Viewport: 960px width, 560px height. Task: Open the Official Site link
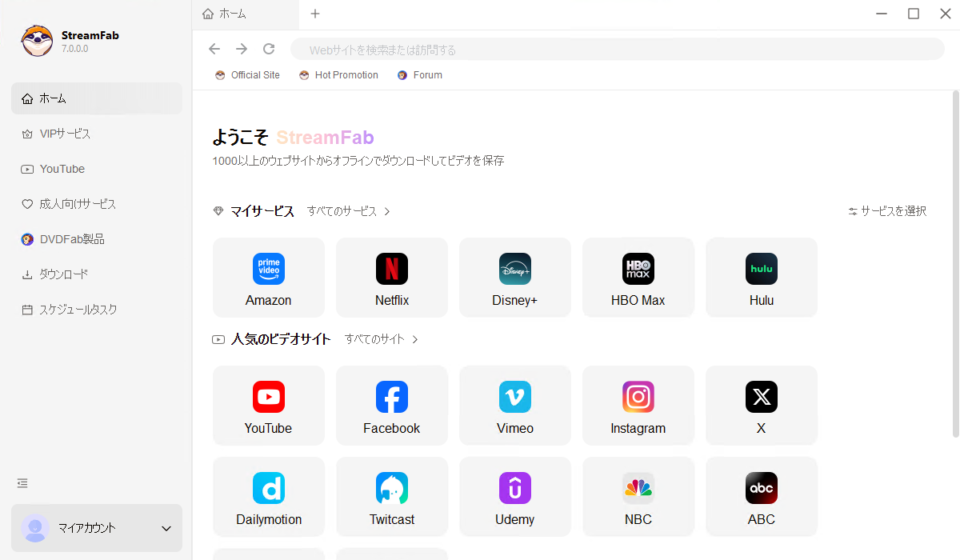point(247,74)
